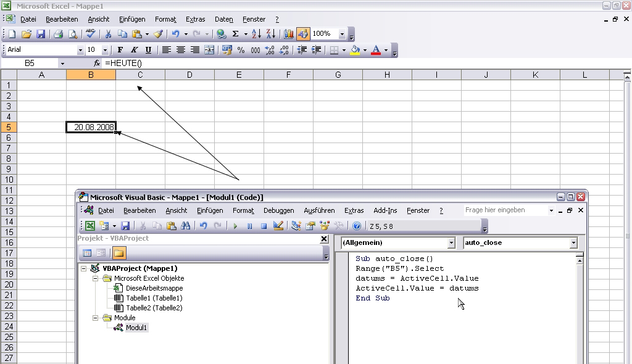The image size is (632, 364).
Task: Toggle Bold (F) formatting in Excel
Action: pyautogui.click(x=120, y=50)
